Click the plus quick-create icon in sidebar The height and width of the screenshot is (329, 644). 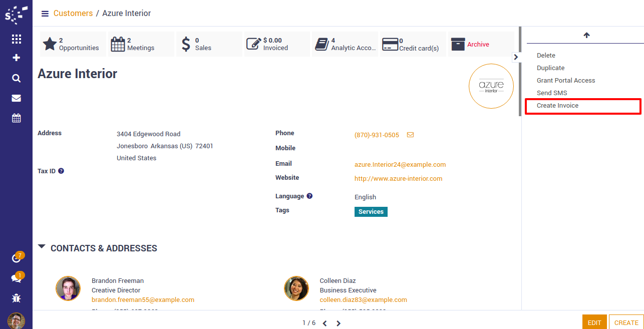tap(16, 58)
